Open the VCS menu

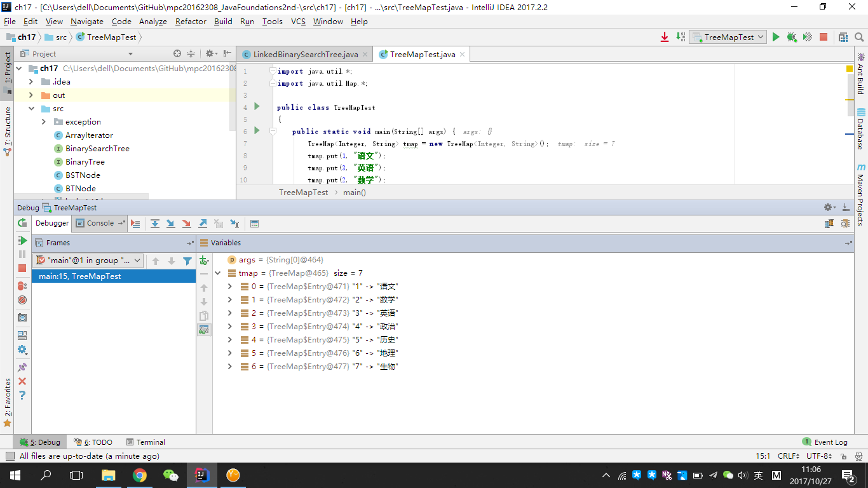(298, 21)
